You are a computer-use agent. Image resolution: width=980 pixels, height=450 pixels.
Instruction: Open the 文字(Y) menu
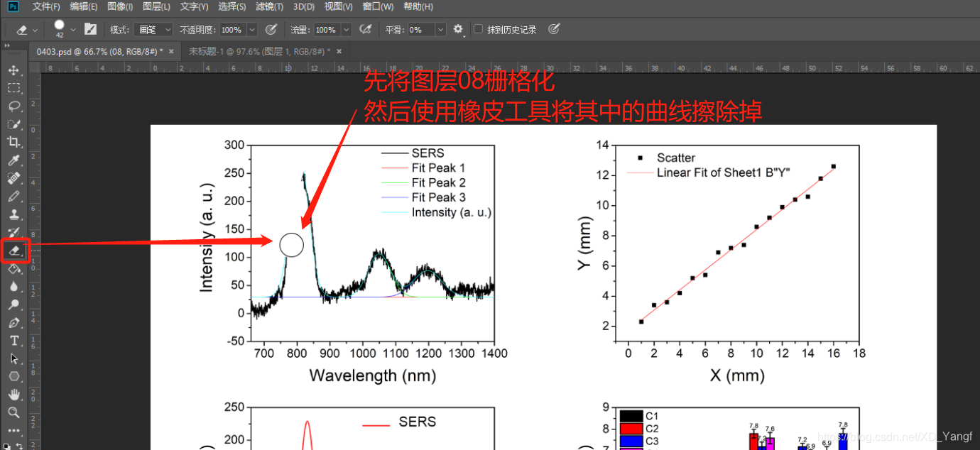click(x=195, y=6)
